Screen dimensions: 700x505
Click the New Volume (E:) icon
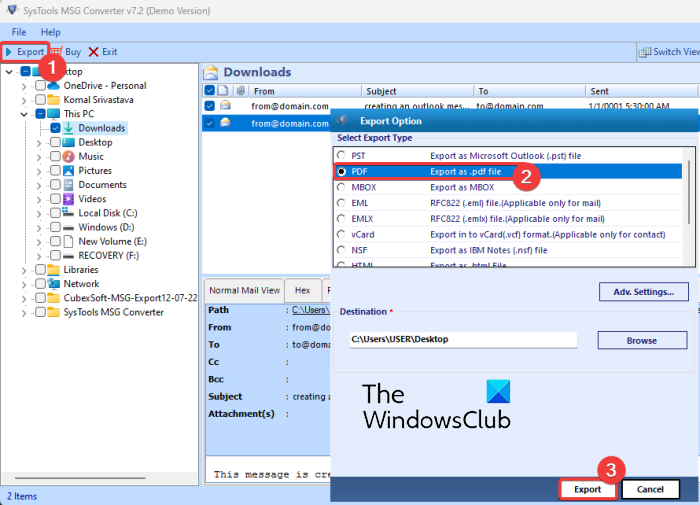coord(69,242)
